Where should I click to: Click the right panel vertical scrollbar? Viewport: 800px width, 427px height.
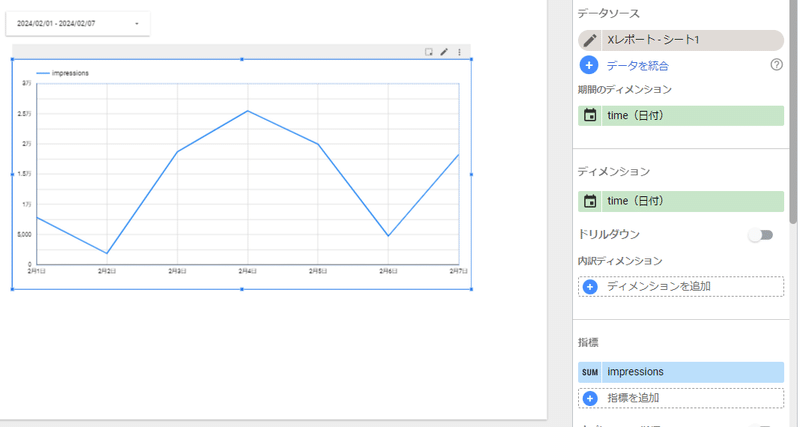coord(793,111)
